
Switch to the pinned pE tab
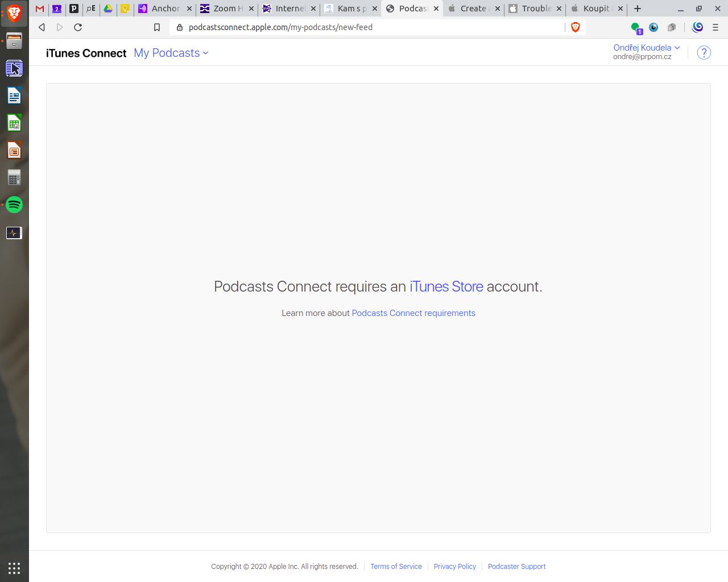pyautogui.click(x=91, y=9)
